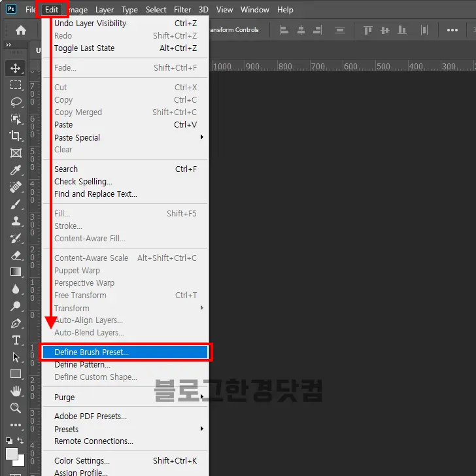The width and height of the screenshot is (476, 476).
Task: Click Distribute vertically icon in options bar
Action: (340, 30)
